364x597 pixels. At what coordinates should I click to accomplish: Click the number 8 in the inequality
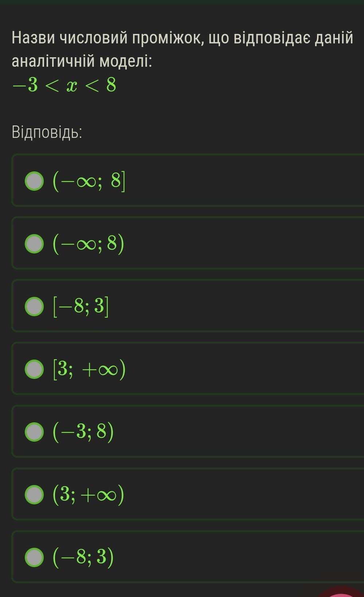[111, 86]
